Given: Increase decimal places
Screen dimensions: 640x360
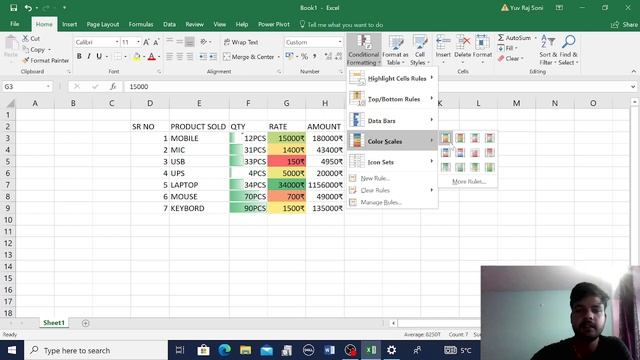Looking at the screenshot, I should point(328,56).
